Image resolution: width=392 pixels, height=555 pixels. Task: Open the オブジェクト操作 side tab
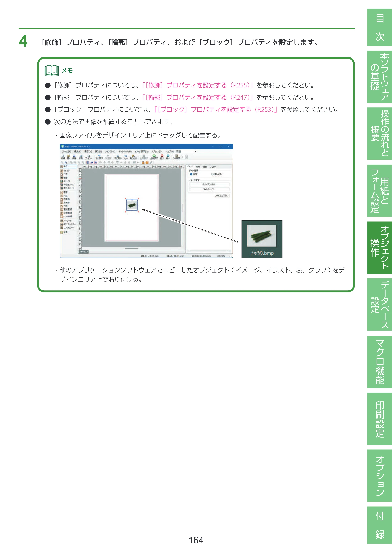pos(379,248)
